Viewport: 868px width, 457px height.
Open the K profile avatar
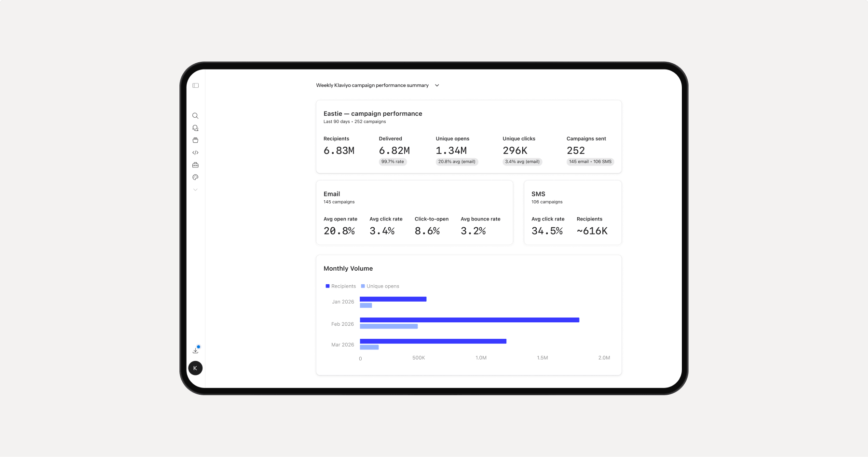tap(195, 368)
